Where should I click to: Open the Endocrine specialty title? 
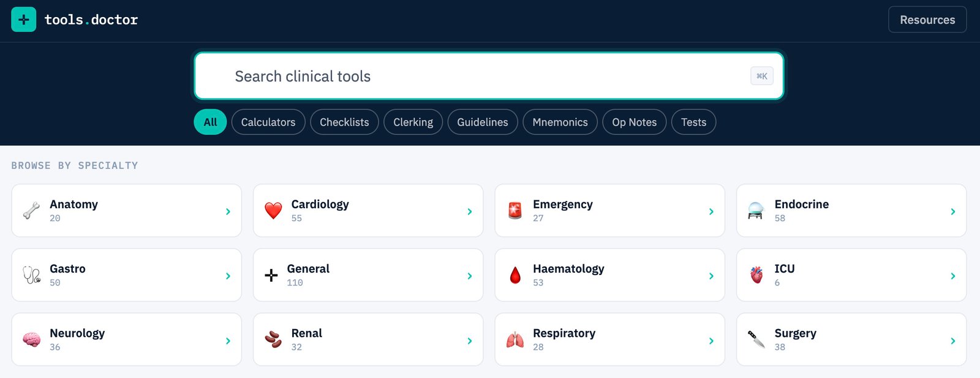coord(802,204)
